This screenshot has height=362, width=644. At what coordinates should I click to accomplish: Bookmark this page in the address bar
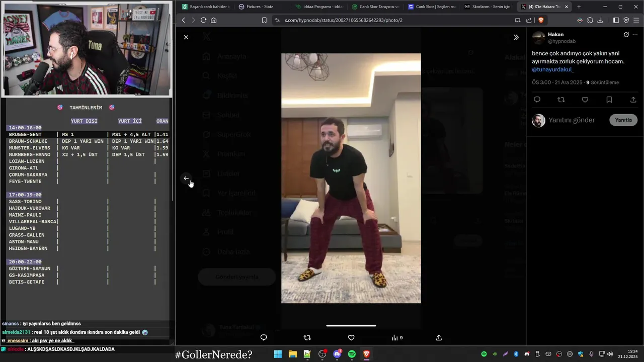tap(264, 20)
